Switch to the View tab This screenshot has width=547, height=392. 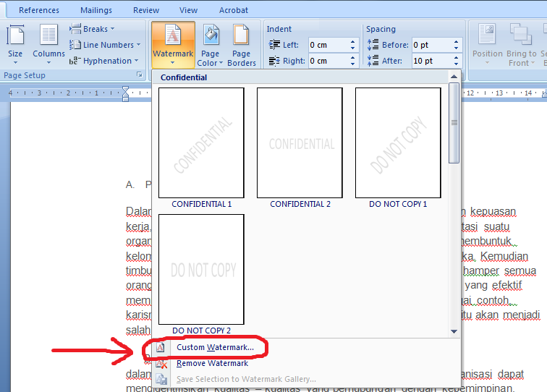pos(188,10)
